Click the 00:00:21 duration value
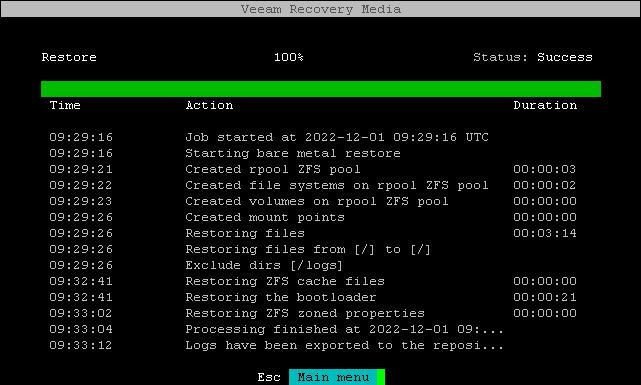Viewport: 641px width, 385px height. coord(545,297)
